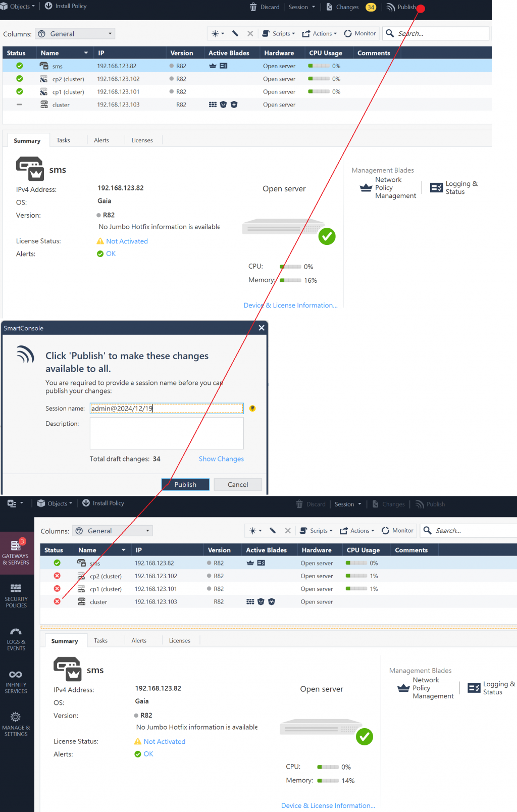Click the edit pencil icon in the sidebar window toolbar
Viewport: 517px width, 812px height.
(x=273, y=531)
